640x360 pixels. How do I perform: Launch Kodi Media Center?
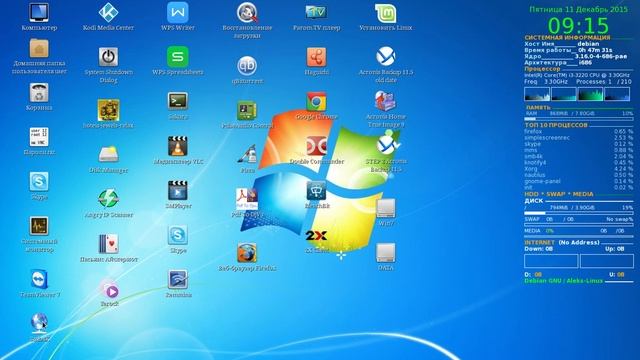109,13
